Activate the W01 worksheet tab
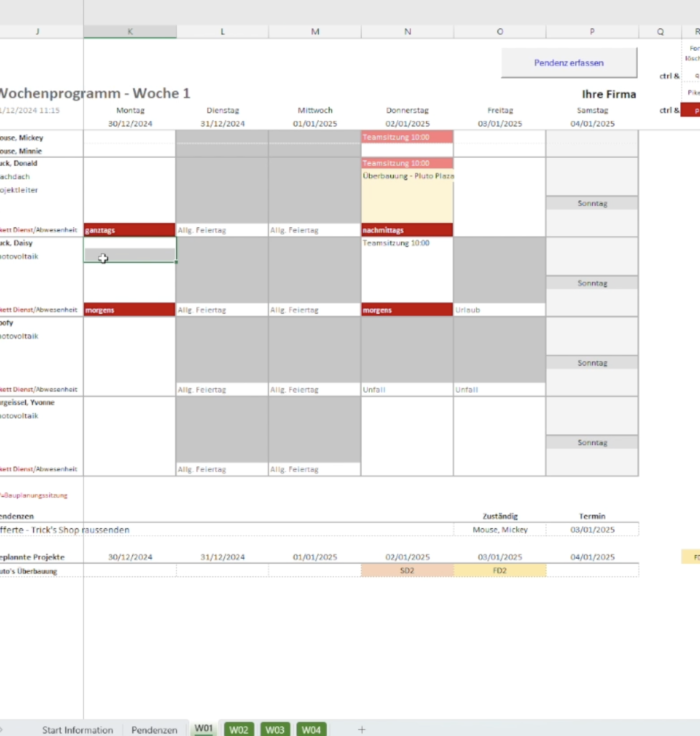Image resolution: width=700 pixels, height=736 pixels. coord(203,729)
